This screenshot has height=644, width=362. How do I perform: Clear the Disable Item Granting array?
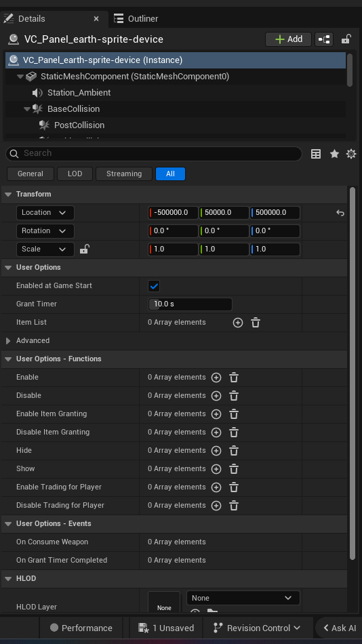(234, 432)
